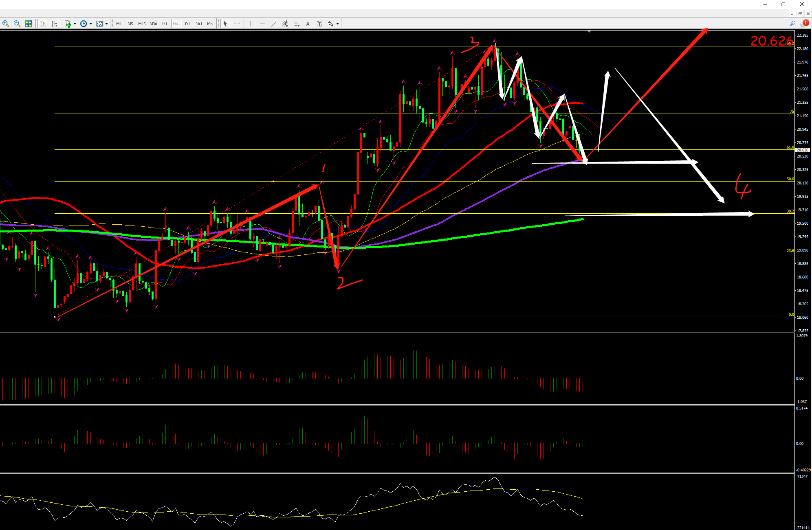Draw a vertical line tool
The width and height of the screenshot is (812, 530).
point(251,24)
